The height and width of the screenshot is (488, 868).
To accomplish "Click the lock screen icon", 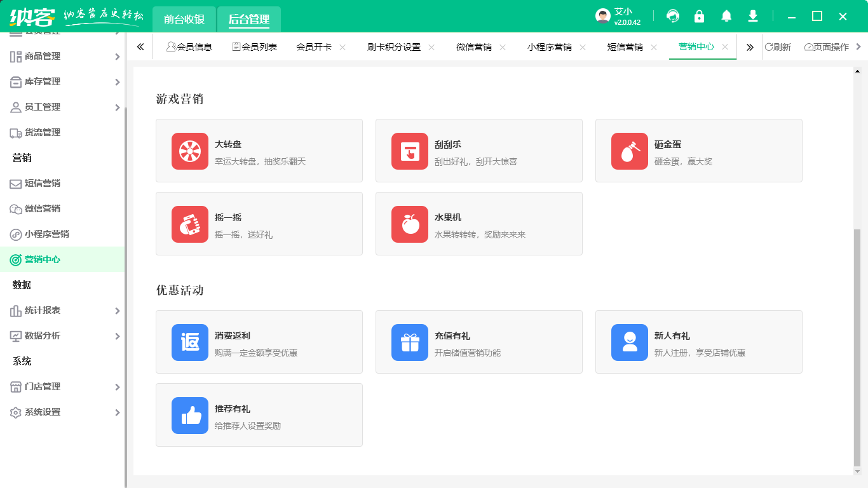I will pyautogui.click(x=699, y=17).
